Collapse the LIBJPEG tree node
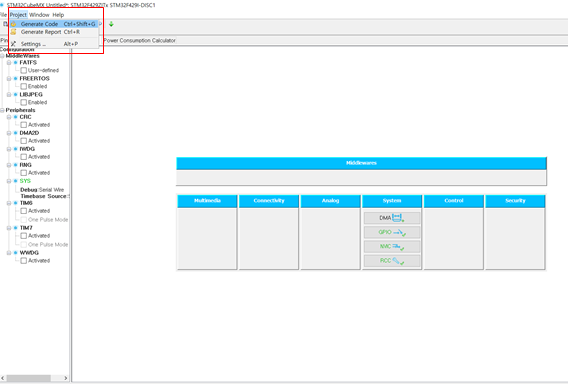 pyautogui.click(x=9, y=95)
